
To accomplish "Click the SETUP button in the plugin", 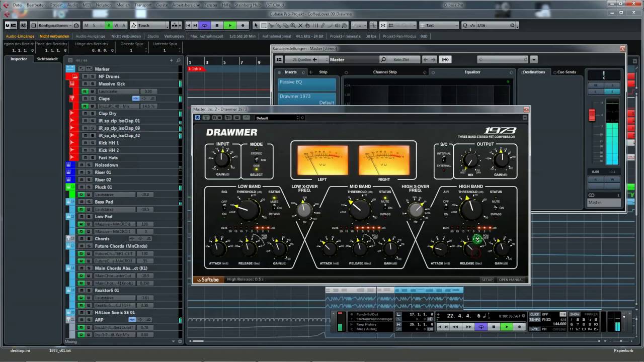I will click(487, 280).
